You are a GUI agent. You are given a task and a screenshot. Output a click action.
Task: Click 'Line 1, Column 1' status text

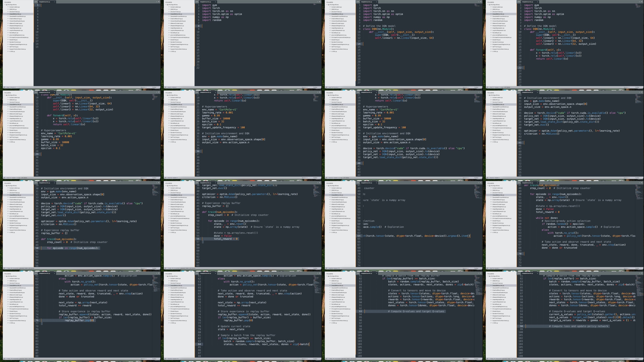[11, 87]
